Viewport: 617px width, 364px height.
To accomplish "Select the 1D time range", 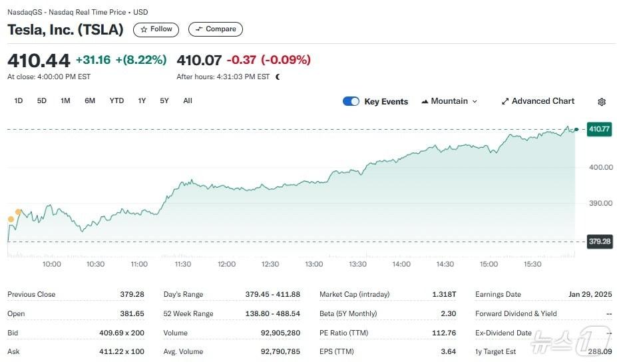I will (19, 100).
